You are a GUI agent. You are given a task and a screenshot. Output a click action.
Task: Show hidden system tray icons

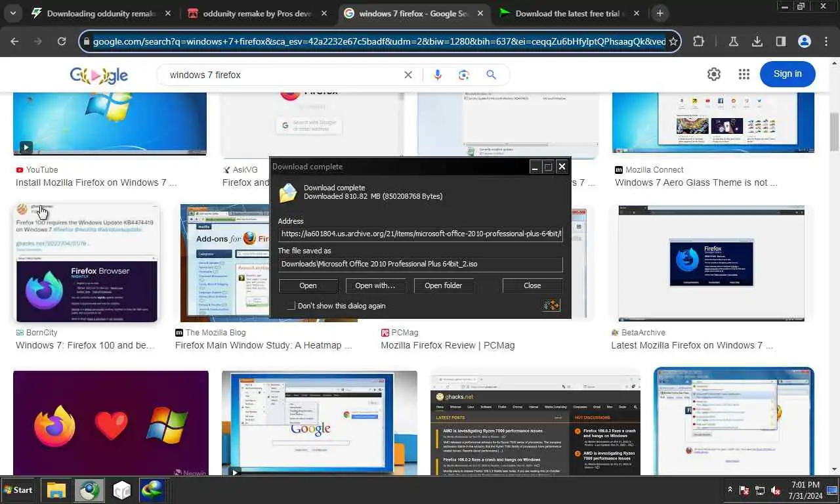click(730, 490)
